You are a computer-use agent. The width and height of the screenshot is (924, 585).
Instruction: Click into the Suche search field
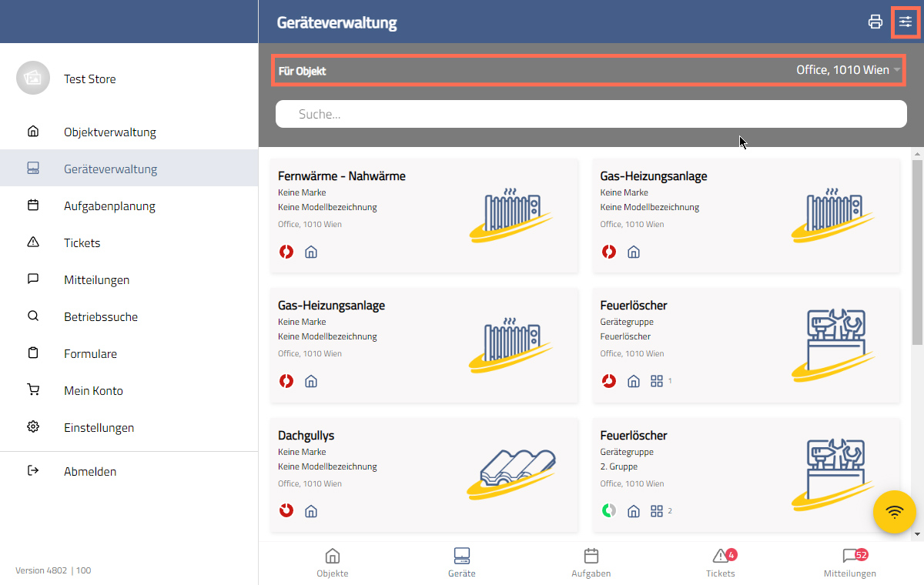click(x=591, y=114)
